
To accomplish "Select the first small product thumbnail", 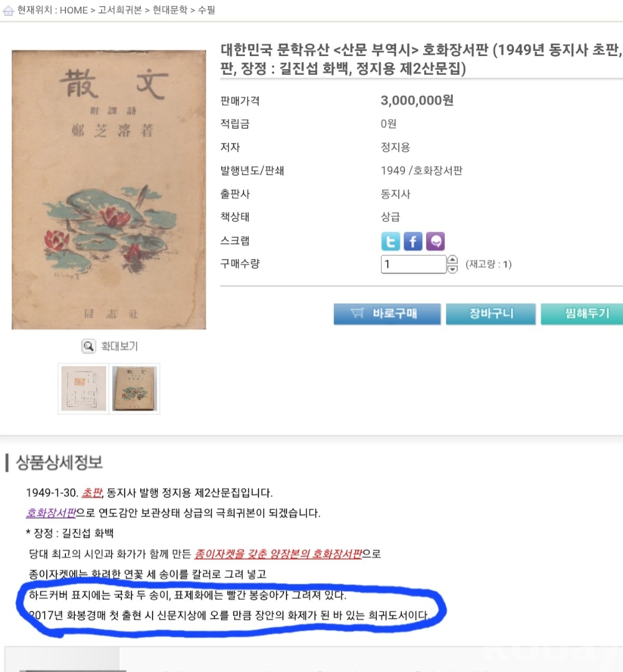I will point(83,388).
